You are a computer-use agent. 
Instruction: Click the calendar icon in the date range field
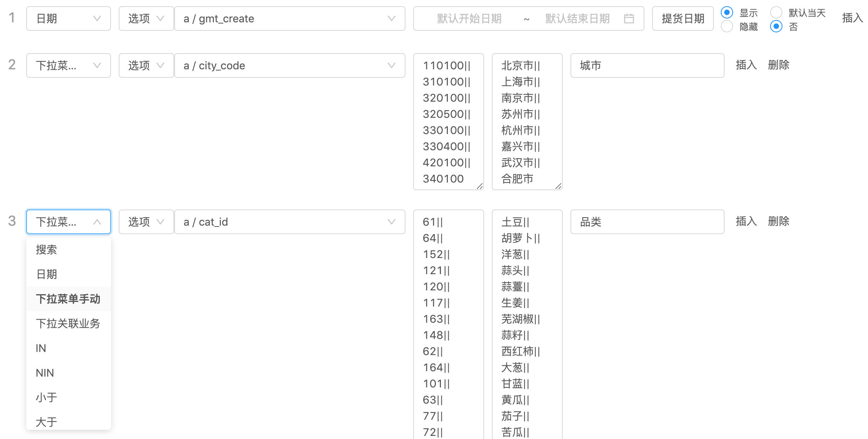click(x=629, y=18)
